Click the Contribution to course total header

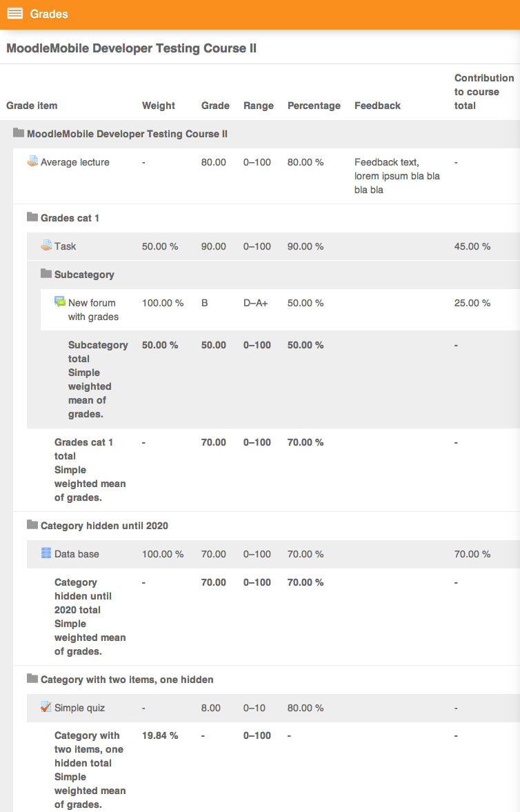[484, 92]
